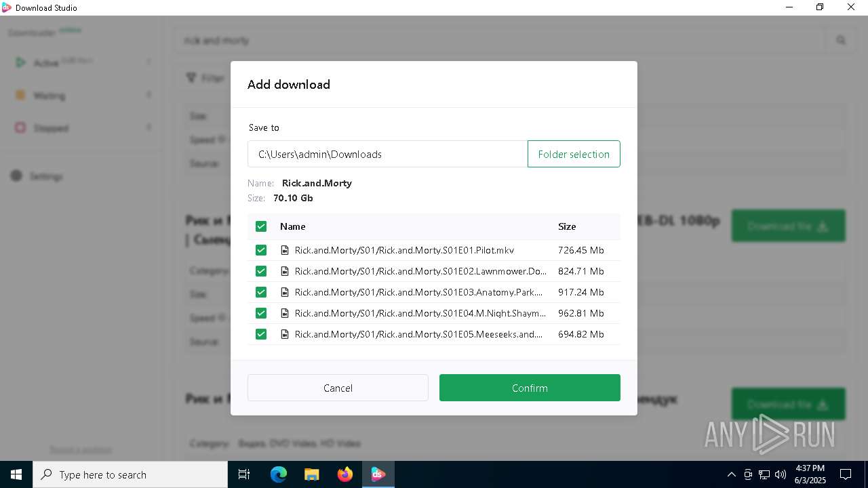This screenshot has width=868, height=488.
Task: Toggle the select-all checkbox in Name header
Action: click(261, 226)
